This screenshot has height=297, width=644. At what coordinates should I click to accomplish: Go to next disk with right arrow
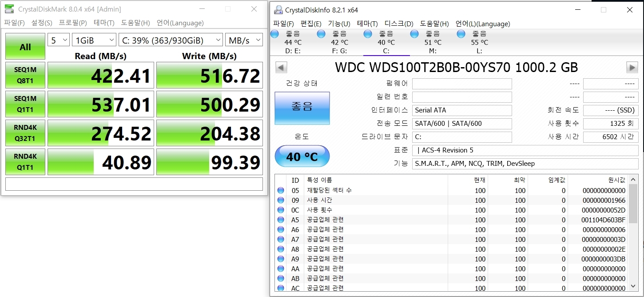point(632,67)
